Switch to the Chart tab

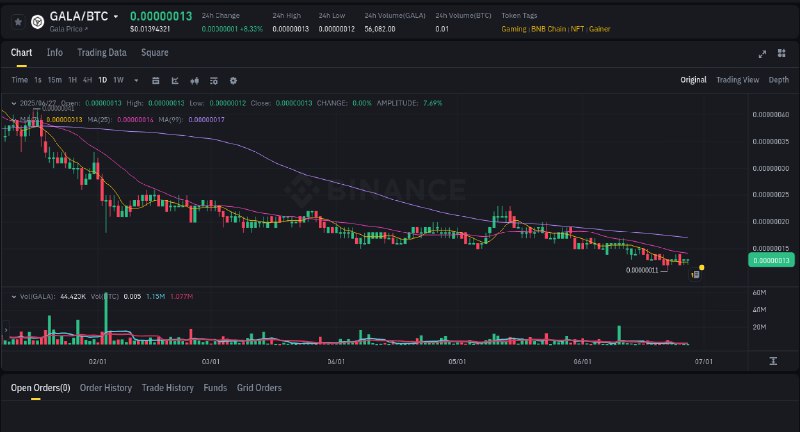(21, 53)
